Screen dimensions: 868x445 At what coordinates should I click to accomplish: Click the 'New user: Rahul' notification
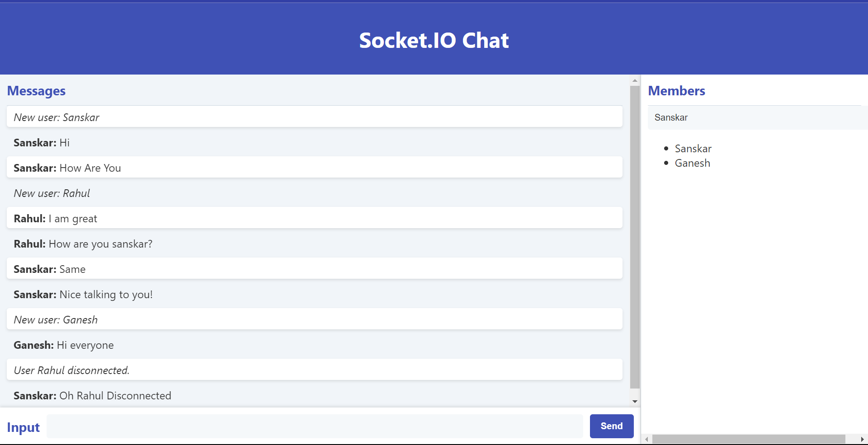point(314,193)
